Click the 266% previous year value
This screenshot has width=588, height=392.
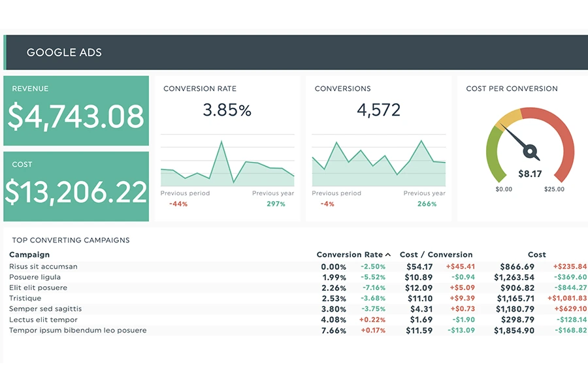427,204
